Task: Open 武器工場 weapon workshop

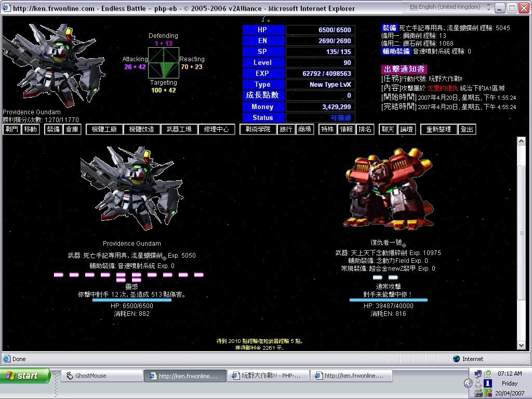Action: (x=179, y=129)
